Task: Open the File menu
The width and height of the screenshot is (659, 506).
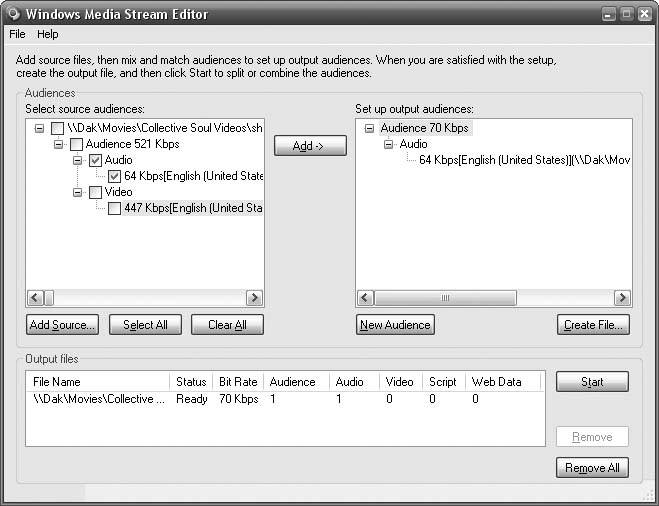Action: pos(17,34)
